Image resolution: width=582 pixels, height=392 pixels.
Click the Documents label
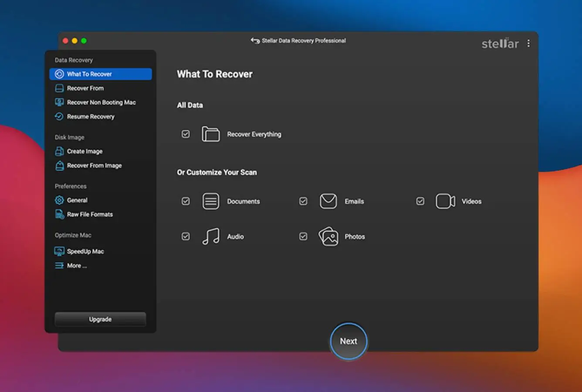[243, 201]
